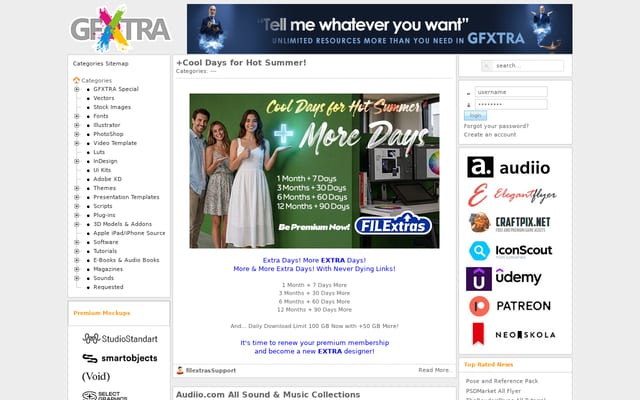Screen dimensions: 640x400
Task: Click the filextrasSupport author avatar
Action: 180,371
